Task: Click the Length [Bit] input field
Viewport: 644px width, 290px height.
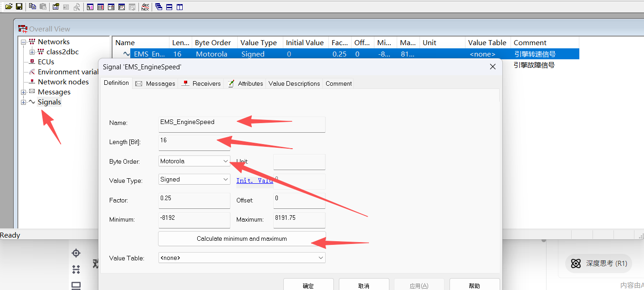Action: [194, 143]
